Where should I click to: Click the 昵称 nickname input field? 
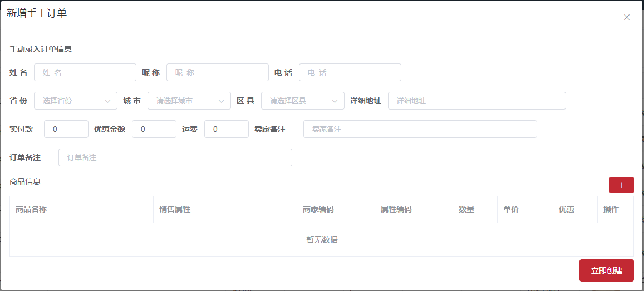point(218,72)
